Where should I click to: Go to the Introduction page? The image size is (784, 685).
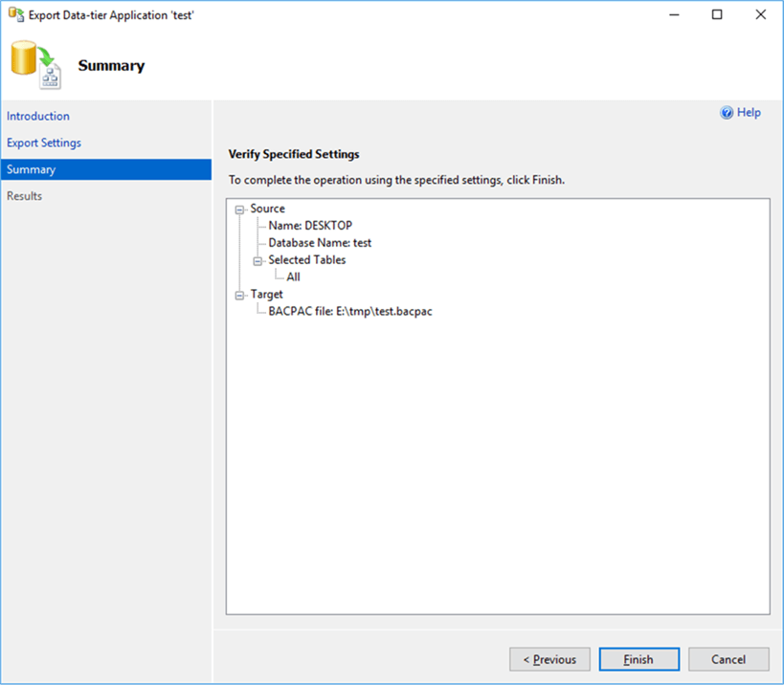[x=38, y=116]
